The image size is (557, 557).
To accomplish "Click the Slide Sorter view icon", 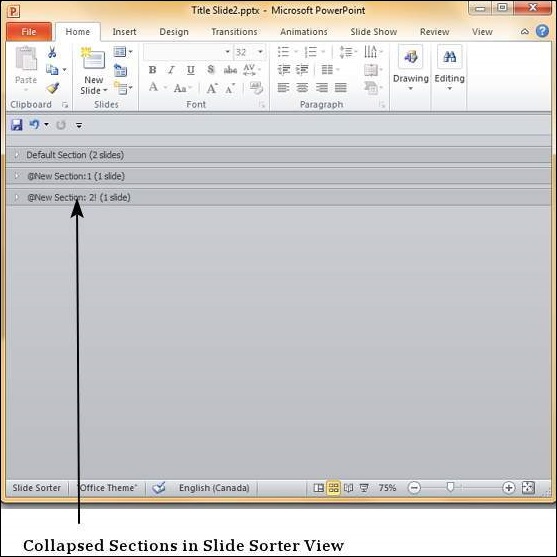I will 334,488.
